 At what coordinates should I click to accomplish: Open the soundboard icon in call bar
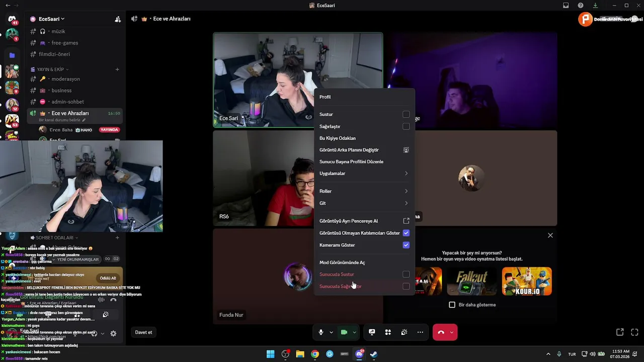pos(404,332)
